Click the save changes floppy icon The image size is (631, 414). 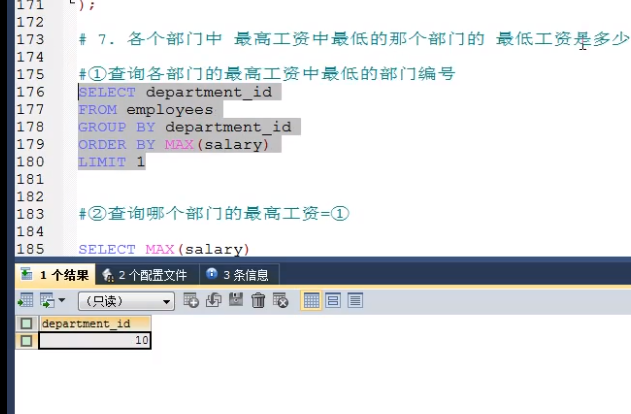(236, 300)
